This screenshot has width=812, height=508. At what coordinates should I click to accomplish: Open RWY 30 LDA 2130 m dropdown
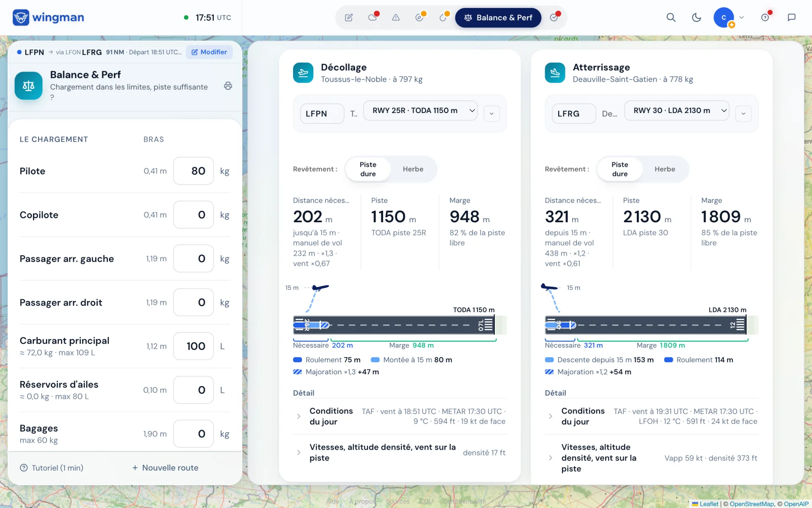[x=677, y=110]
